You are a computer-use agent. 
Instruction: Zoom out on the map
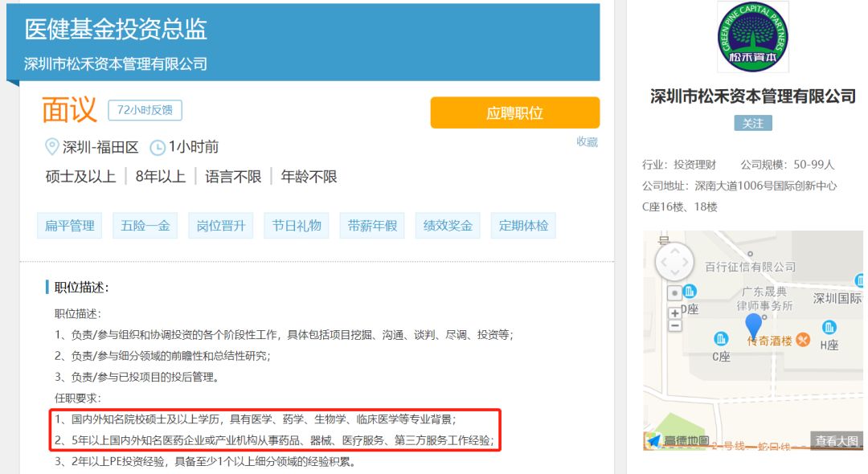click(x=675, y=325)
